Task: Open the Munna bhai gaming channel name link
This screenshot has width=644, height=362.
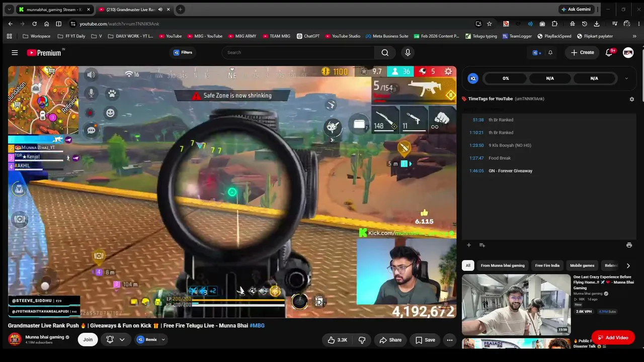Action: (45, 337)
